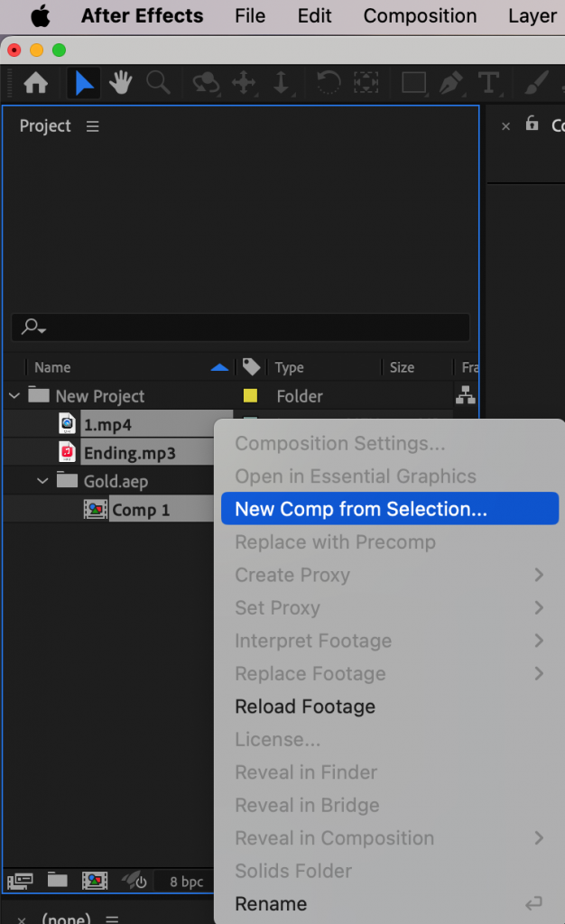The image size is (565, 924).
Task: Collapse the New Project folder
Action: [x=13, y=395]
